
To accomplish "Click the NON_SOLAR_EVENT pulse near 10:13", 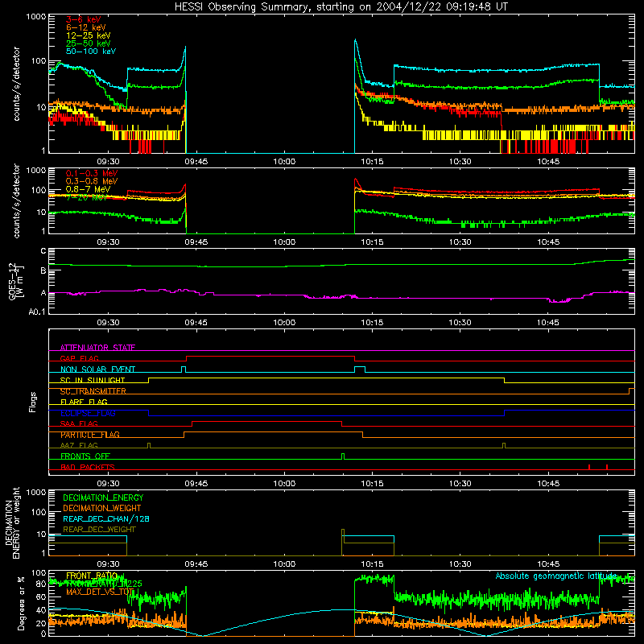I will 360,369.
